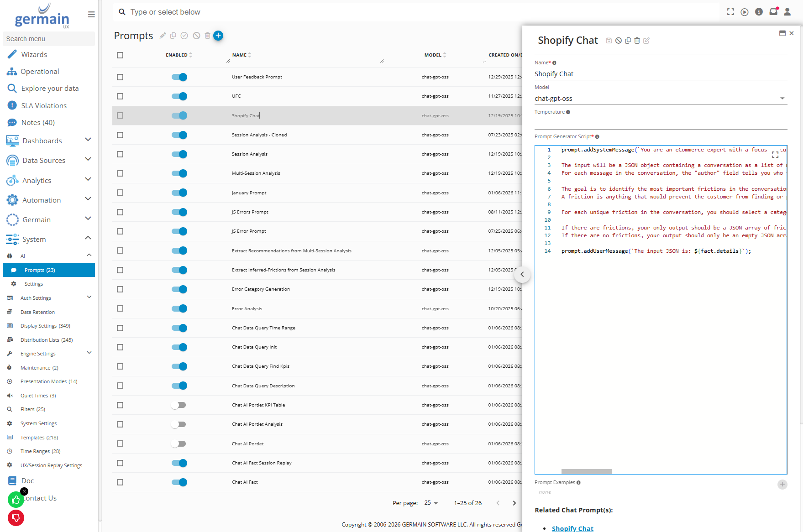Open the Per page count dropdown
Viewport: 803px width, 532px height.
pos(431,503)
